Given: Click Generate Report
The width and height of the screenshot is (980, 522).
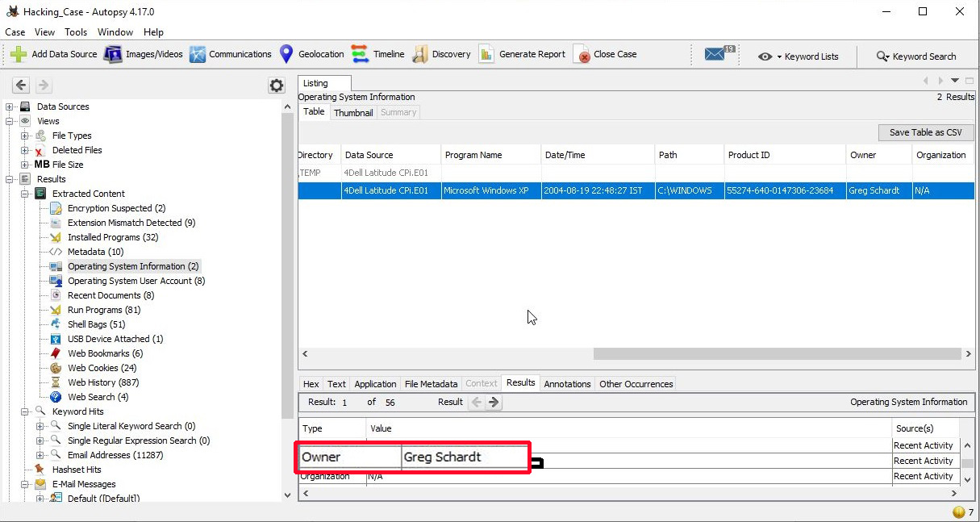Looking at the screenshot, I should point(522,54).
